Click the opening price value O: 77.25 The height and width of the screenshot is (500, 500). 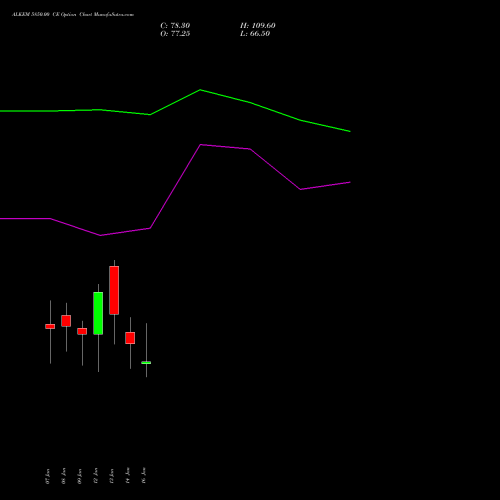point(175,34)
